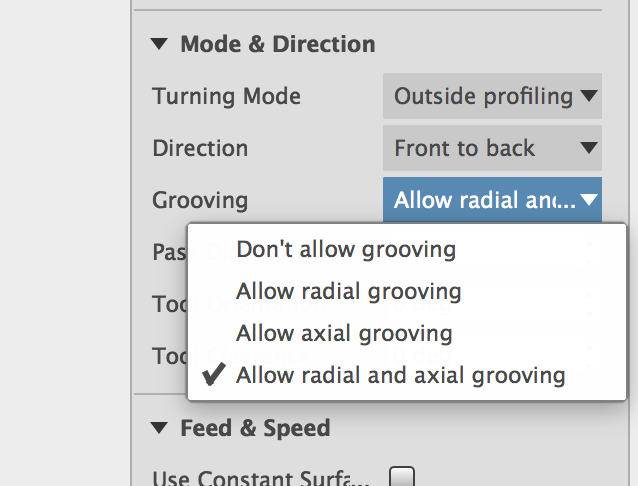The image size is (638, 486).
Task: Click the Direction dropdown arrow
Action: pos(588,148)
